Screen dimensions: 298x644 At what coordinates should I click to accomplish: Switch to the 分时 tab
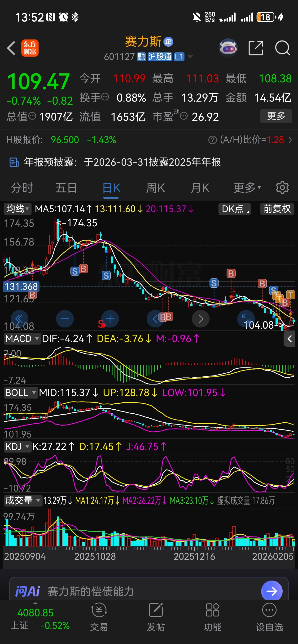22,188
